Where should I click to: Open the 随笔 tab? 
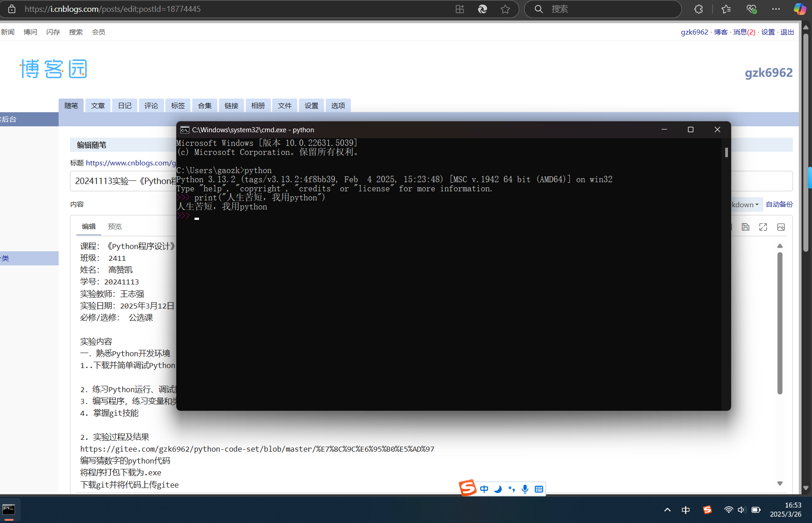(71, 105)
